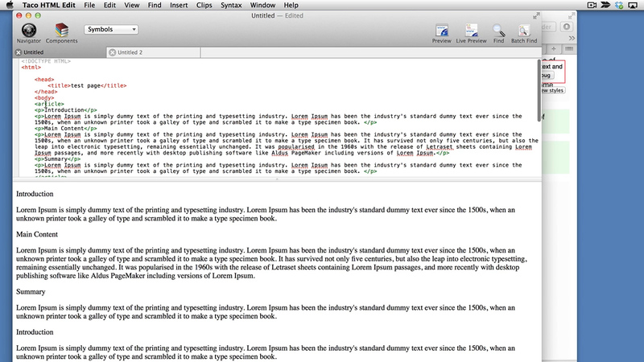644x362 pixels.
Task: Click the Preview toolbar icon
Action: (x=441, y=34)
